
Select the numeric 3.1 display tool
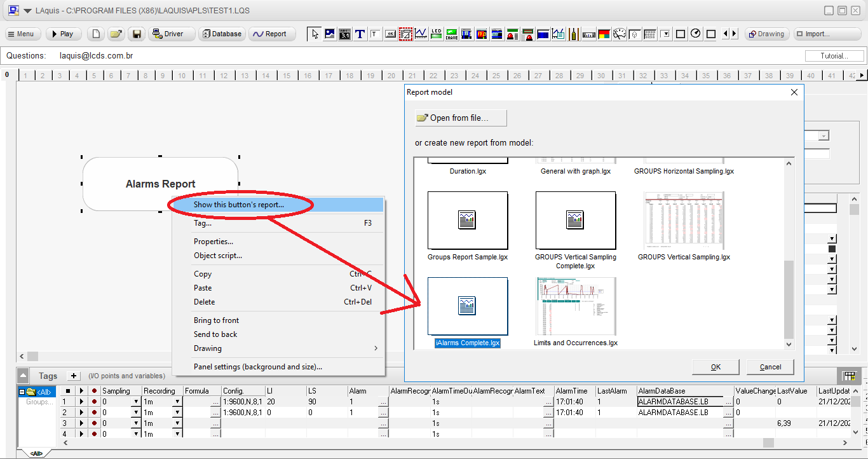coord(345,34)
